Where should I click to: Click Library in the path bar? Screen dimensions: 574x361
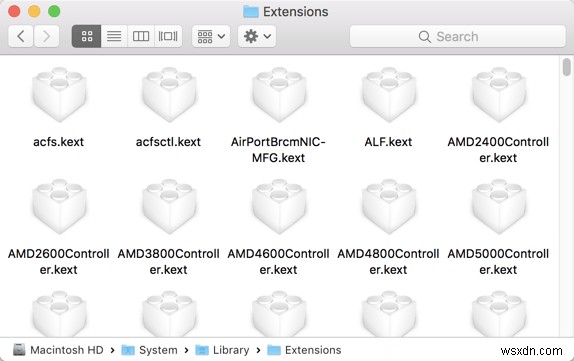[x=222, y=350]
